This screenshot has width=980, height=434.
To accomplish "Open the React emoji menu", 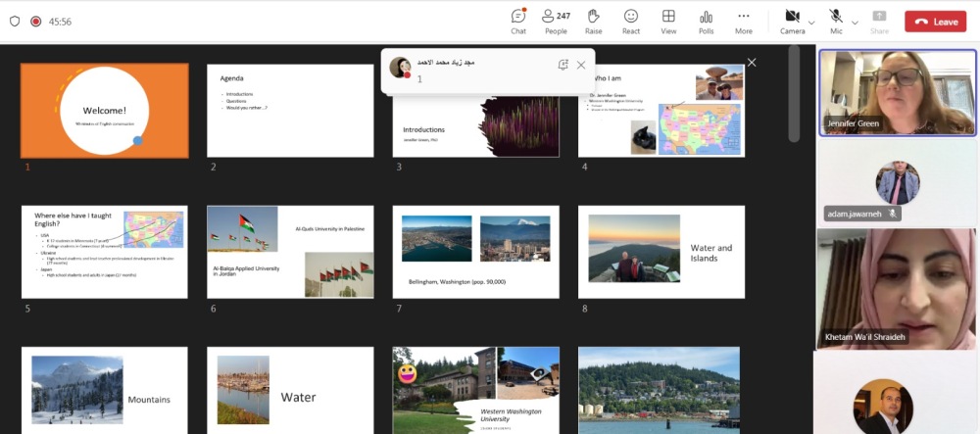I will [x=631, y=21].
